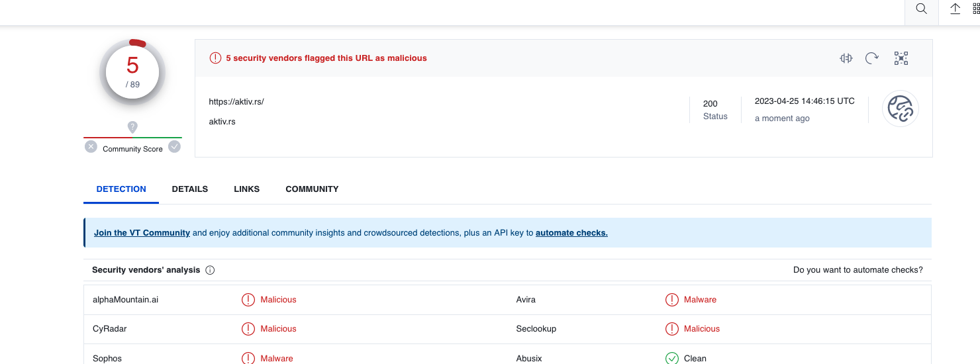Click the similar-search compare icon
This screenshot has width=980, height=364.
point(846,58)
